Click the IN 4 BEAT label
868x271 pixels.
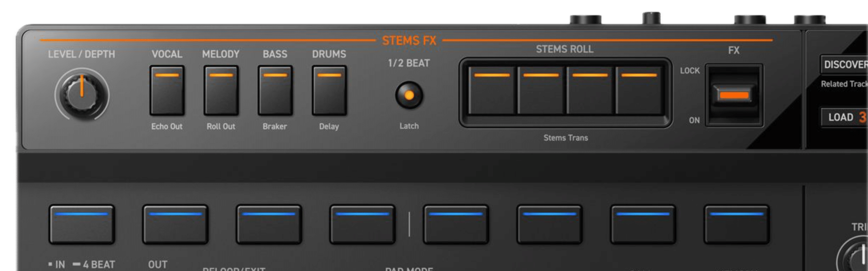click(82, 265)
